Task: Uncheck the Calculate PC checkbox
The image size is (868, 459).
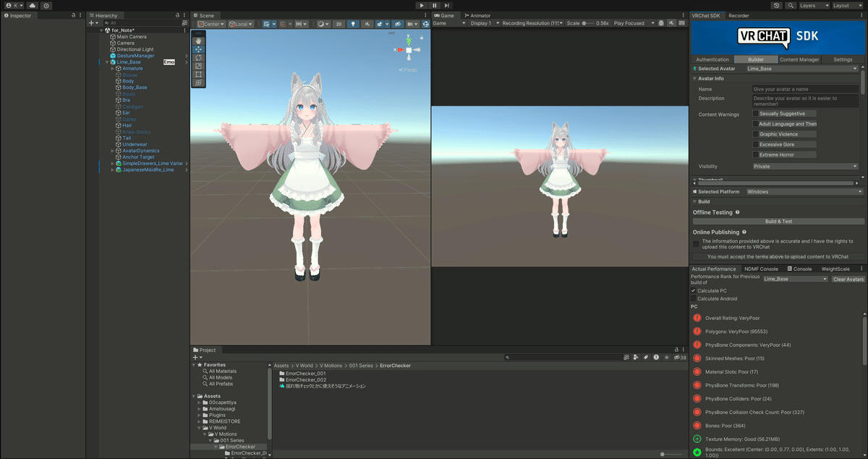Action: (x=693, y=290)
